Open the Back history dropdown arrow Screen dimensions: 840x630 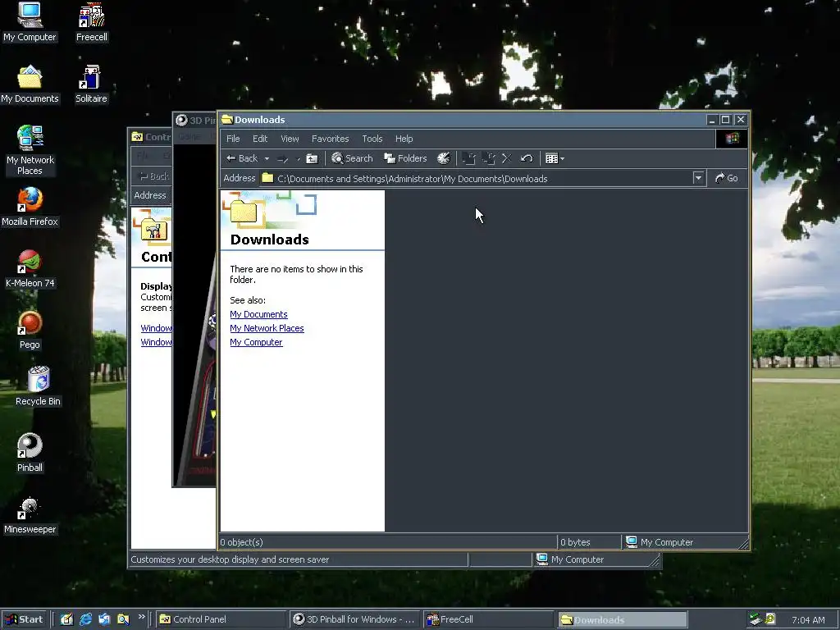click(x=267, y=158)
